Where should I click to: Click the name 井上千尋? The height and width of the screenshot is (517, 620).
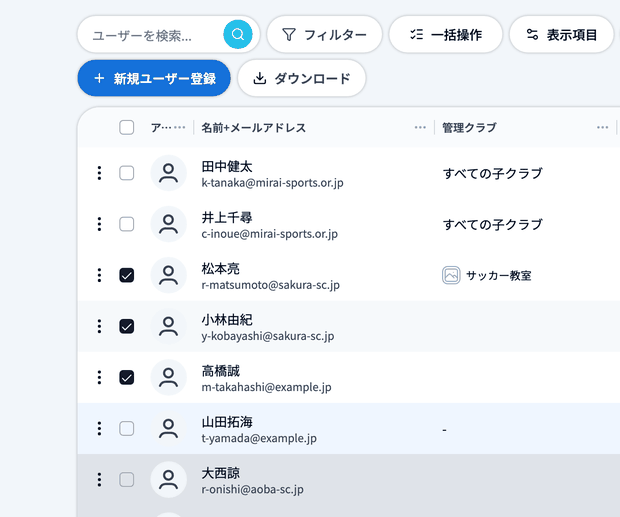click(227, 217)
